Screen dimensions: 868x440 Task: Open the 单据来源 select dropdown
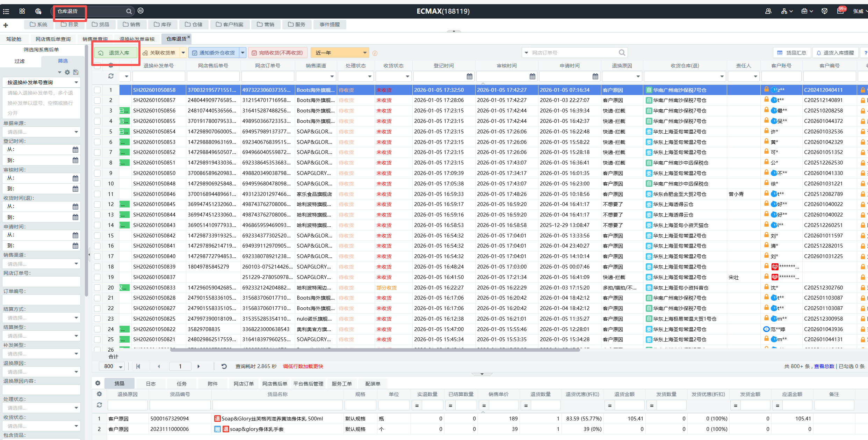42,132
